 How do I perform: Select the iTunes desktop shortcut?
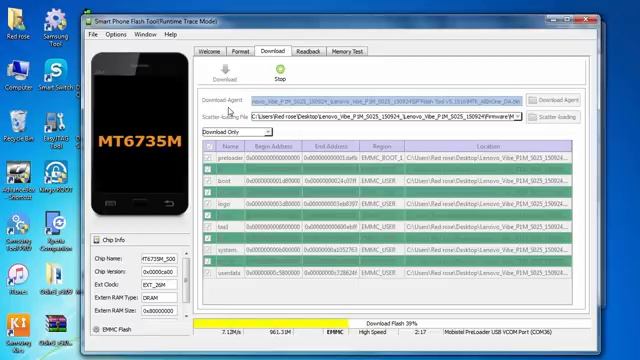[18, 280]
